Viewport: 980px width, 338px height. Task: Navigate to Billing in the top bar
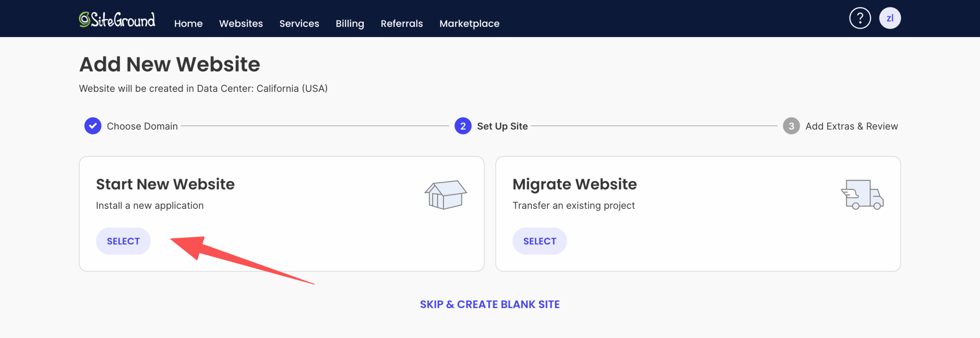click(350, 24)
